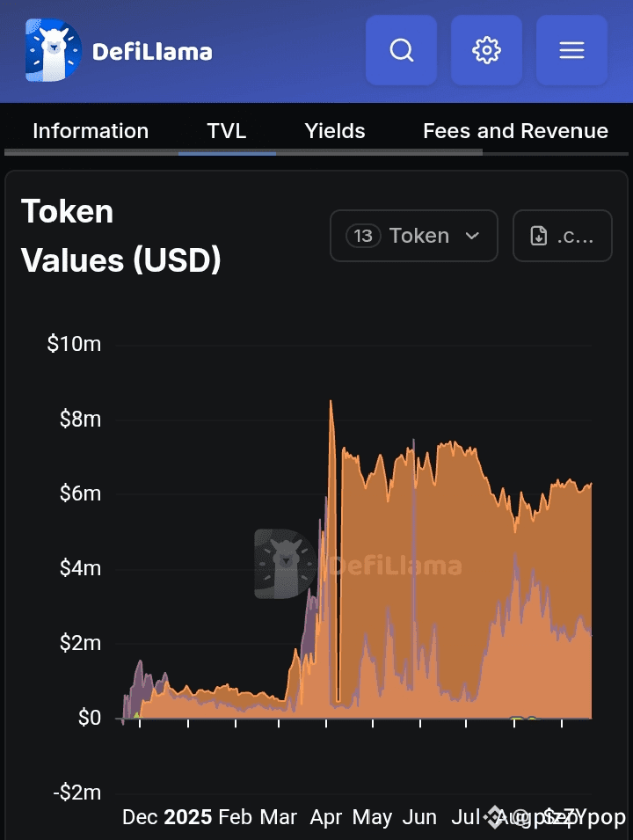633x840 pixels.
Task: Open the Token selector dropdown label
Action: click(419, 236)
